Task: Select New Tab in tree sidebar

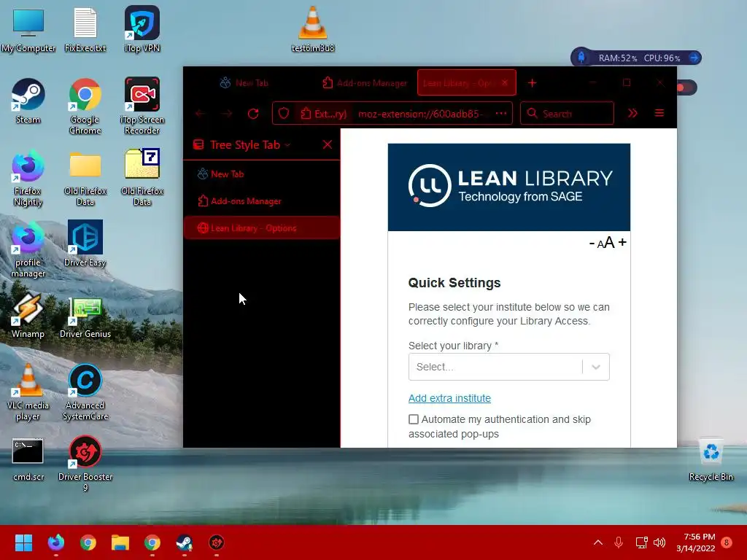Action: pyautogui.click(x=262, y=174)
